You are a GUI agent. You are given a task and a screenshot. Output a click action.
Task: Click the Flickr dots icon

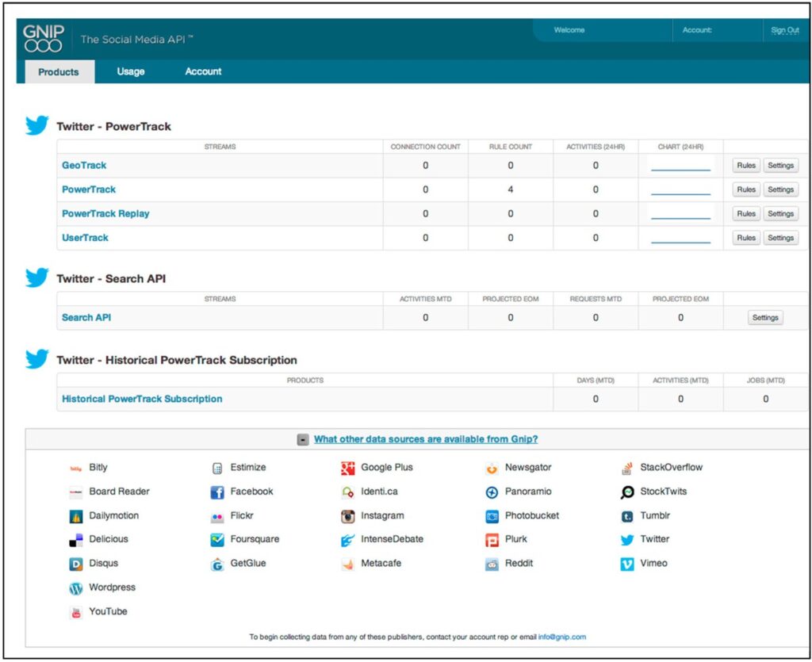[217, 517]
